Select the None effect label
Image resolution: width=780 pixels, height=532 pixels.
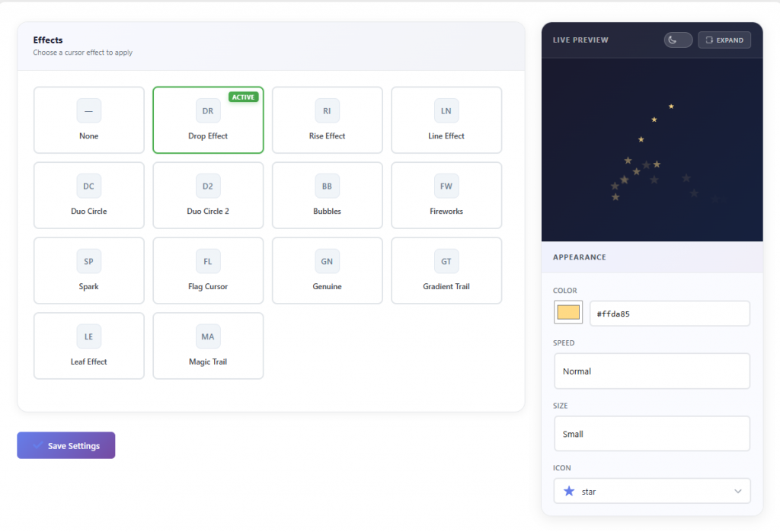(88, 135)
